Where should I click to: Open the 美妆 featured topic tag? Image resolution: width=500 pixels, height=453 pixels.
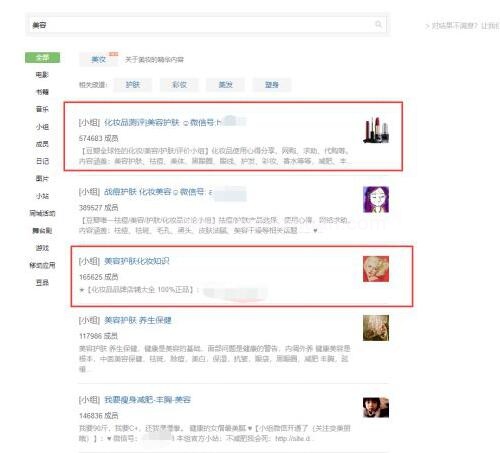[x=98, y=59]
